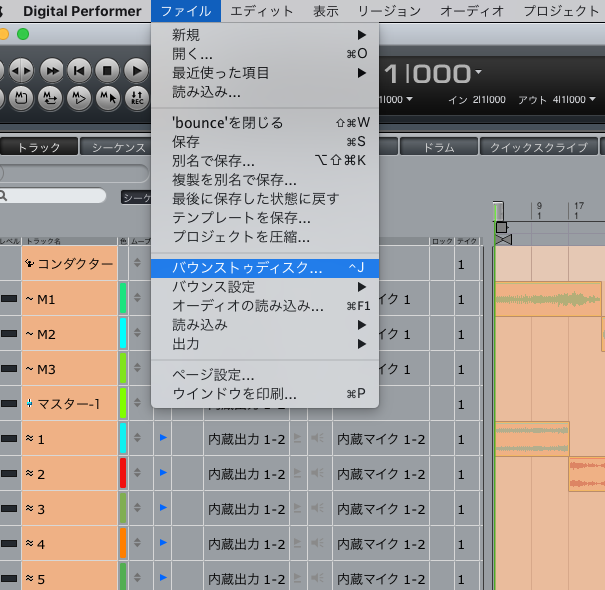The width and height of the screenshot is (605, 590).
Task: Click the green window zoom button
Action: 23,34
